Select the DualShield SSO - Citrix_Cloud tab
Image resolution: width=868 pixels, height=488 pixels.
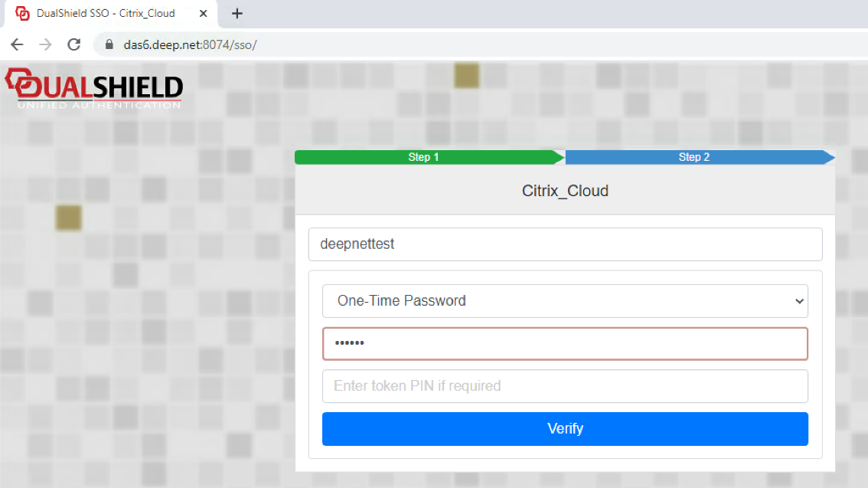tap(106, 14)
